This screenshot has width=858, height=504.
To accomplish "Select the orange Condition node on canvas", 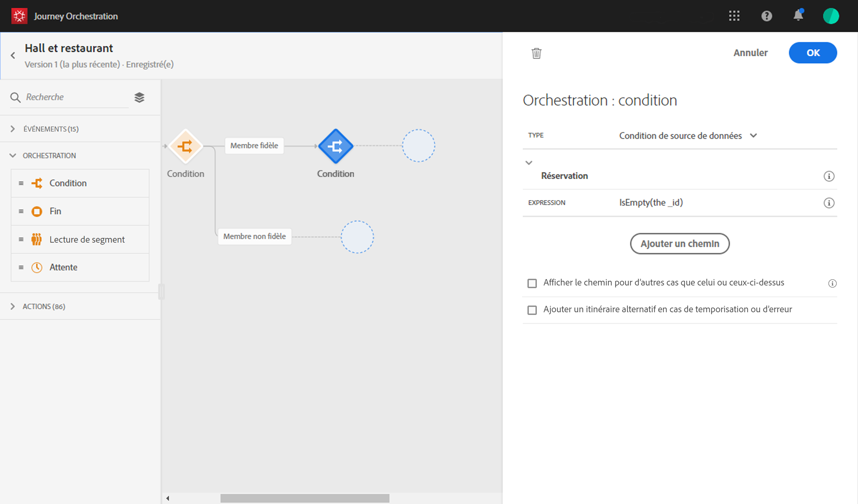I will click(x=186, y=146).
